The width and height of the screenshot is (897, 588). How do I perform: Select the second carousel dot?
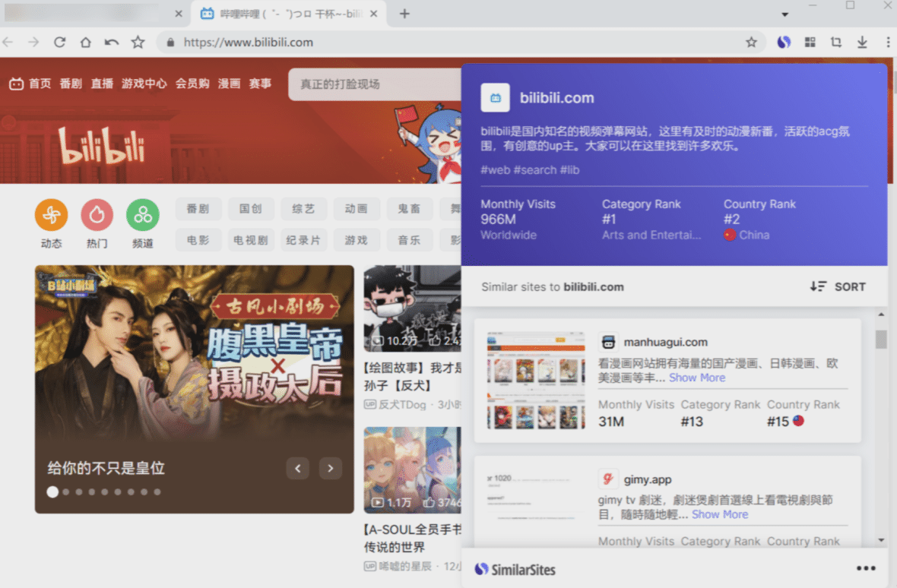(x=66, y=492)
